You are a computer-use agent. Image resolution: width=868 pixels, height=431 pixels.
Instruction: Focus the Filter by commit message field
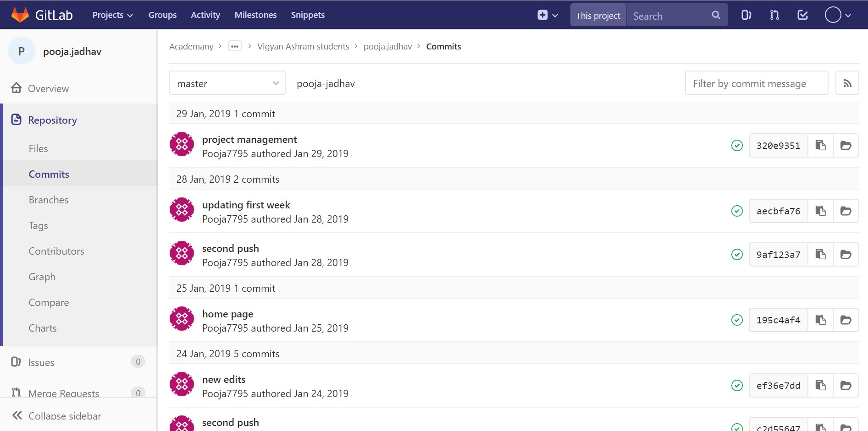(756, 83)
